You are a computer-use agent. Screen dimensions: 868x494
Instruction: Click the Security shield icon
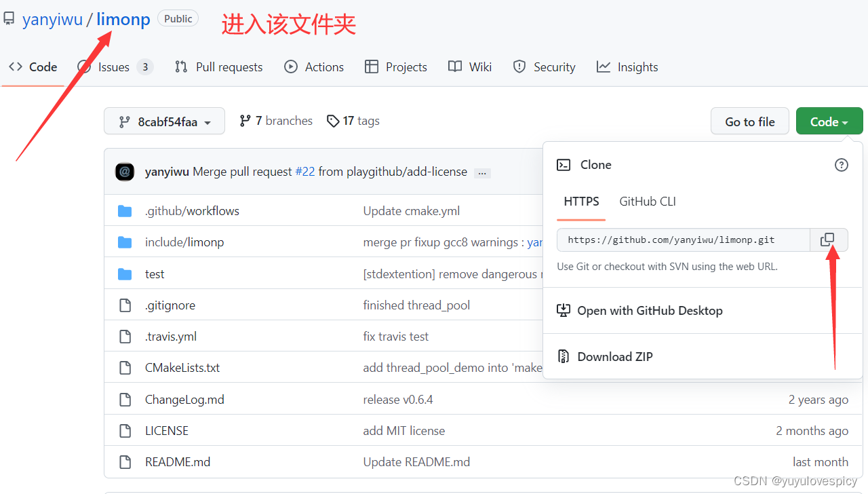pos(519,66)
